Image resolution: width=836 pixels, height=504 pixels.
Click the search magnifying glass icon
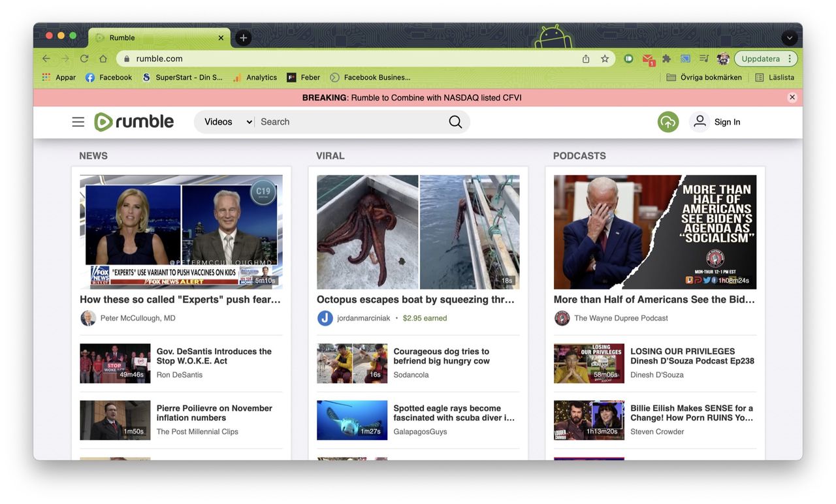(455, 122)
